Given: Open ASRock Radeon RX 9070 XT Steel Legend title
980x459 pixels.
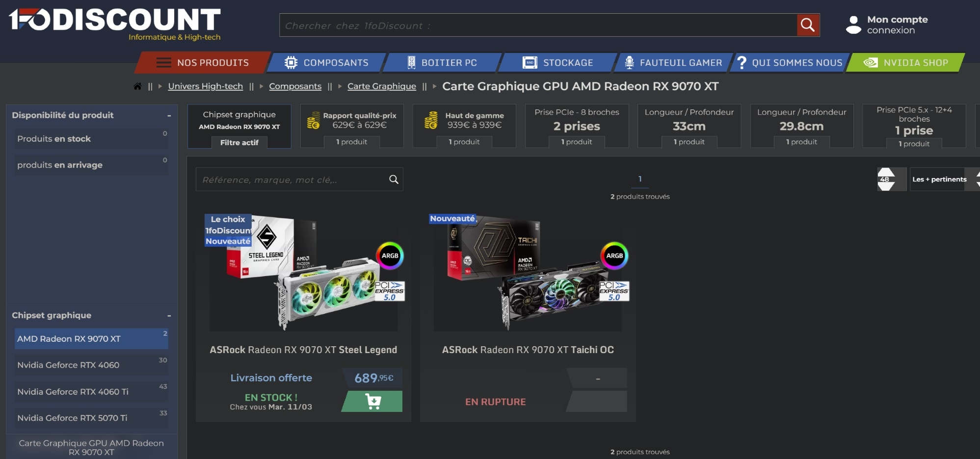Looking at the screenshot, I should pos(303,350).
